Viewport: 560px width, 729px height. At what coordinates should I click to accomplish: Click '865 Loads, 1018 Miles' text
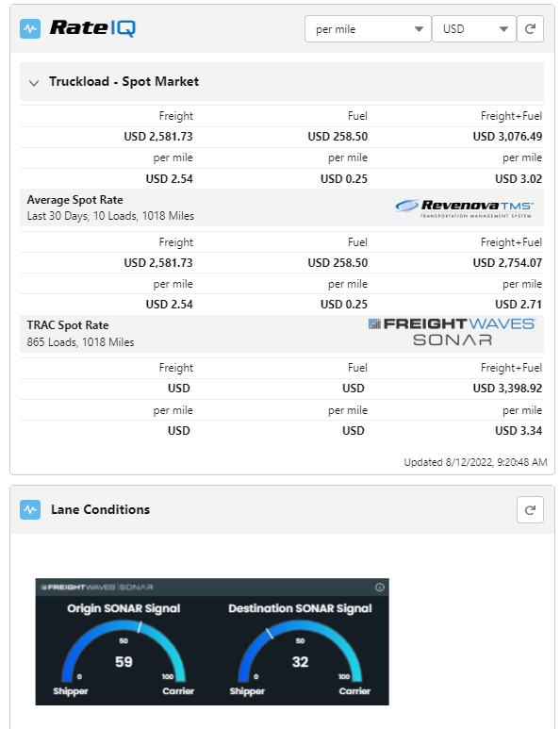80,342
